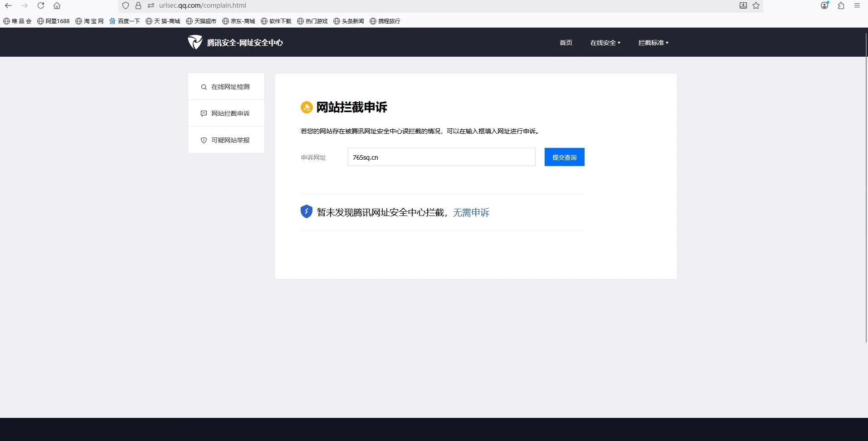Click the install/save page icon in address bar
The height and width of the screenshot is (441, 868).
(x=743, y=6)
